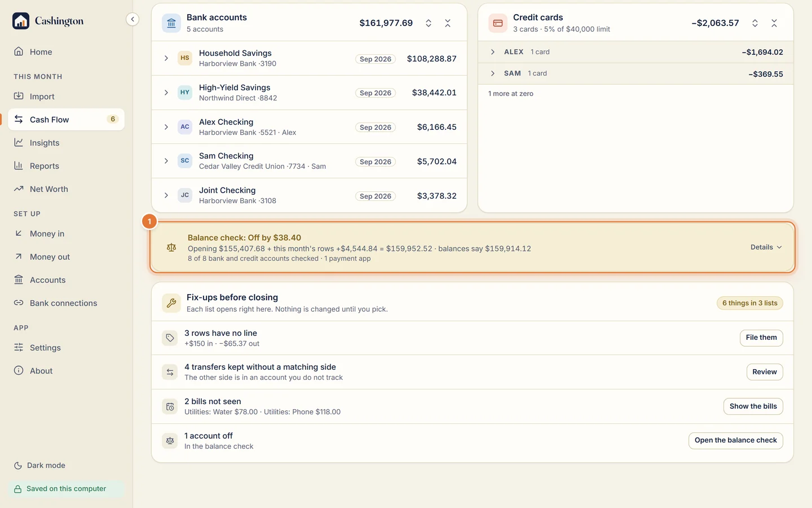Click the bank building icon beside Bank accounts
The width and height of the screenshot is (812, 508).
(x=171, y=23)
